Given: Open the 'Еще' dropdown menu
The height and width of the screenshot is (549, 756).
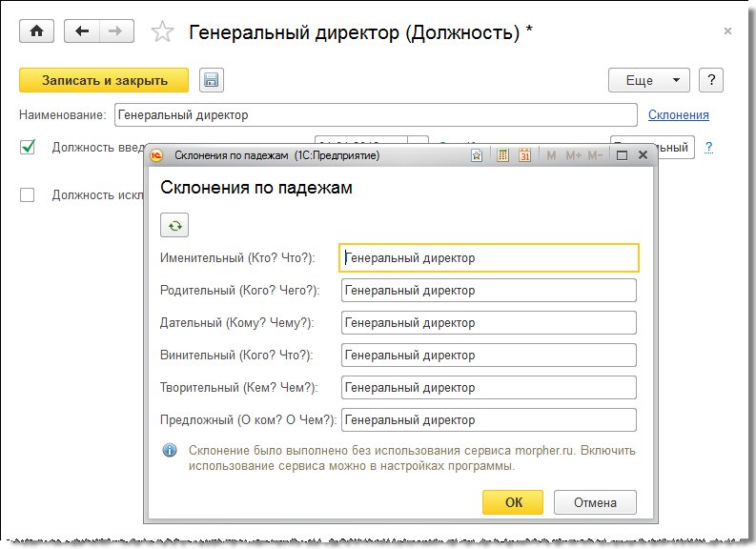Looking at the screenshot, I should [x=649, y=81].
